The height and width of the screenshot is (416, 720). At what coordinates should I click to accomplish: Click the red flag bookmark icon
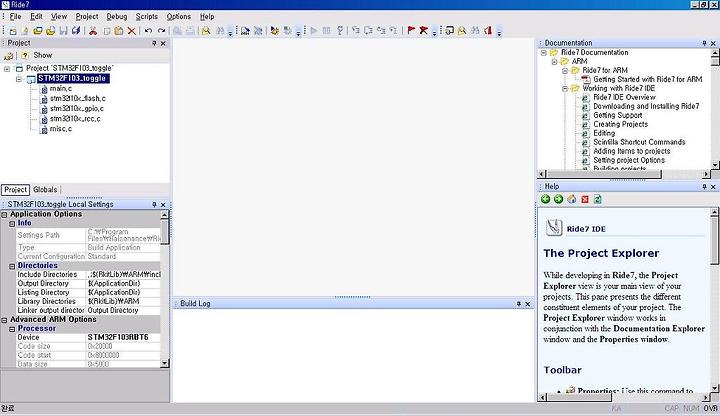point(411,31)
